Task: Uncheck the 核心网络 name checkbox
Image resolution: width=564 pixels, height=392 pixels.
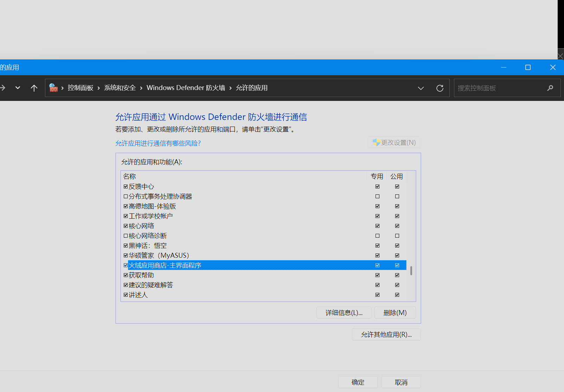Action: [x=126, y=226]
